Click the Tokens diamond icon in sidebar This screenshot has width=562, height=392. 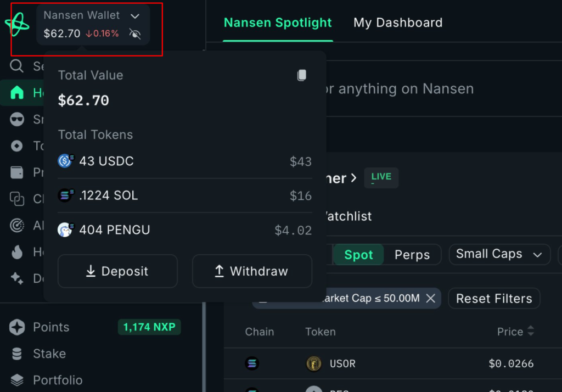coord(16,145)
